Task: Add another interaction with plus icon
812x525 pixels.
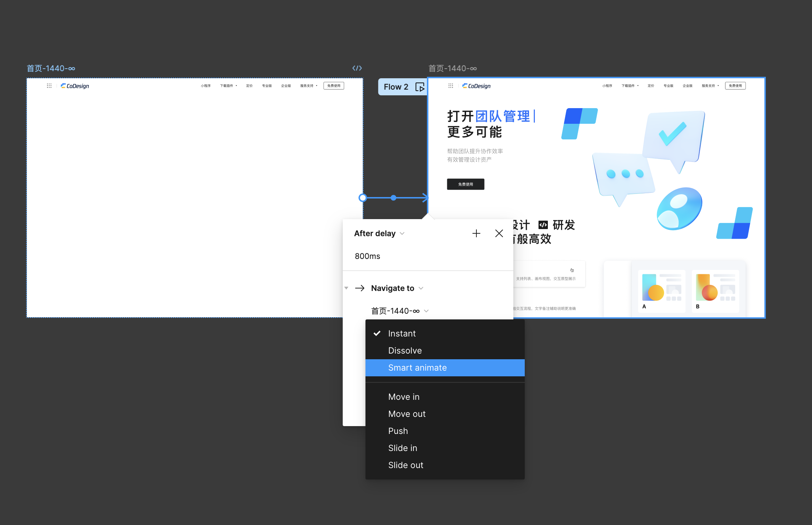Action: click(476, 233)
